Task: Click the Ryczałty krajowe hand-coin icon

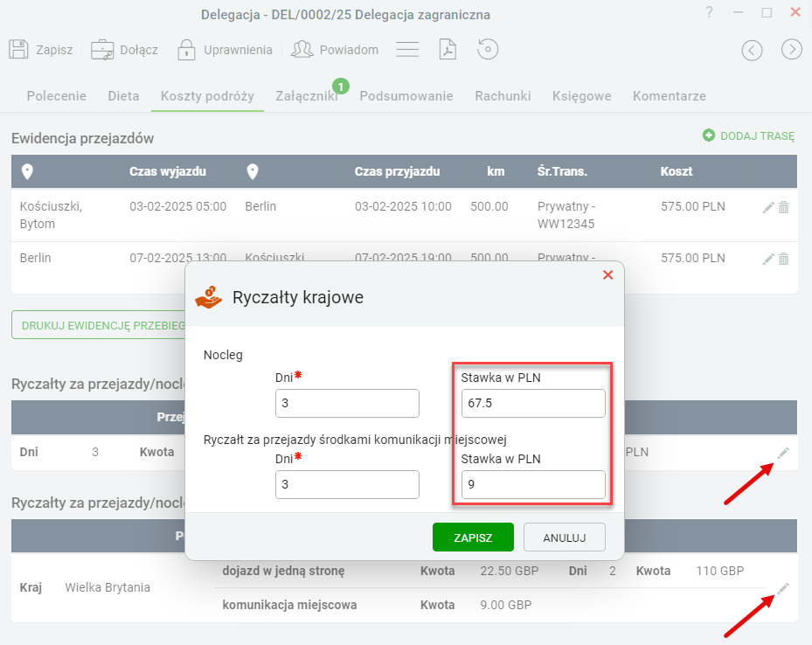Action: (x=208, y=297)
